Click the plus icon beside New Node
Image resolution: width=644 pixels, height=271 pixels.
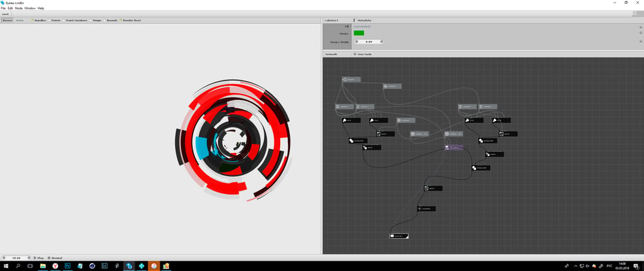[355, 54]
